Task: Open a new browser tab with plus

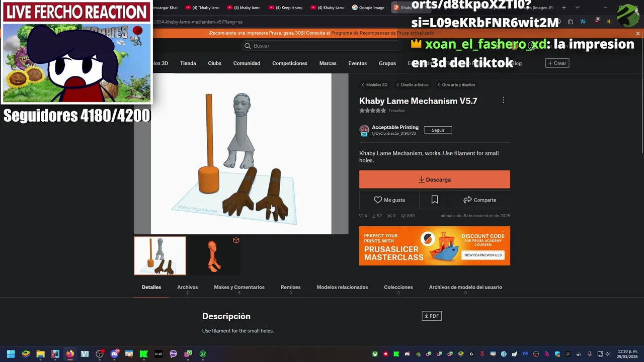Action: 564,8
